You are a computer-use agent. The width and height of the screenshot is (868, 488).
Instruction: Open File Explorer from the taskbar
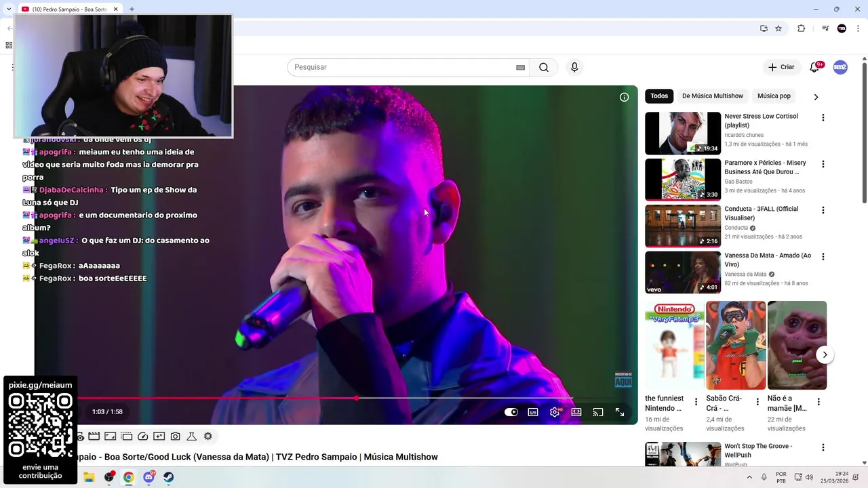tap(89, 477)
